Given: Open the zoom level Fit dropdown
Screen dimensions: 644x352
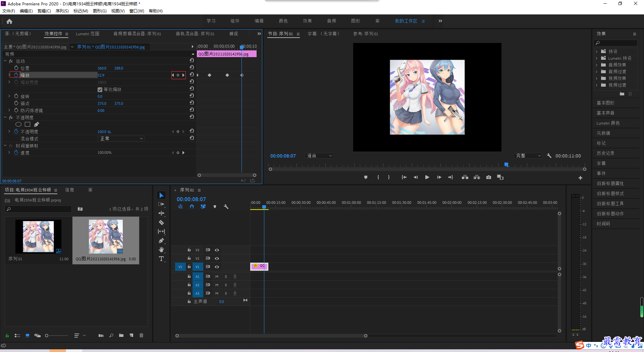Looking at the screenshot, I should [319, 156].
